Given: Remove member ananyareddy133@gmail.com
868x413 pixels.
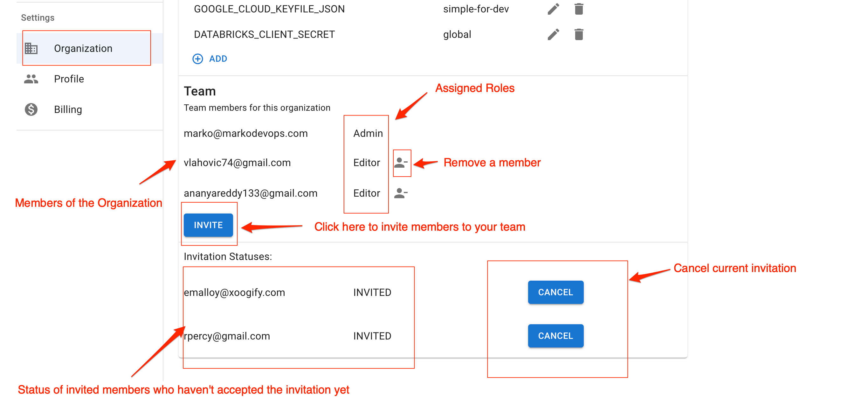Looking at the screenshot, I should click(401, 193).
